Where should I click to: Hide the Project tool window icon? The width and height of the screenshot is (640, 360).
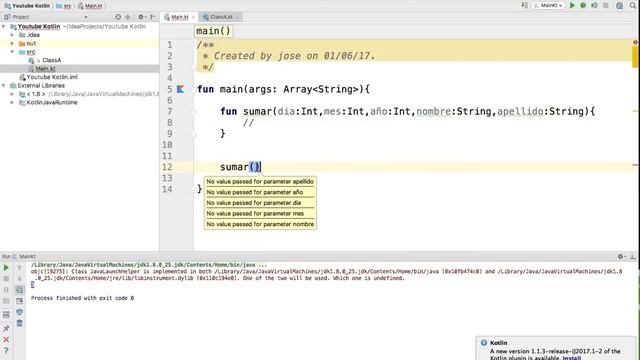pos(153,17)
